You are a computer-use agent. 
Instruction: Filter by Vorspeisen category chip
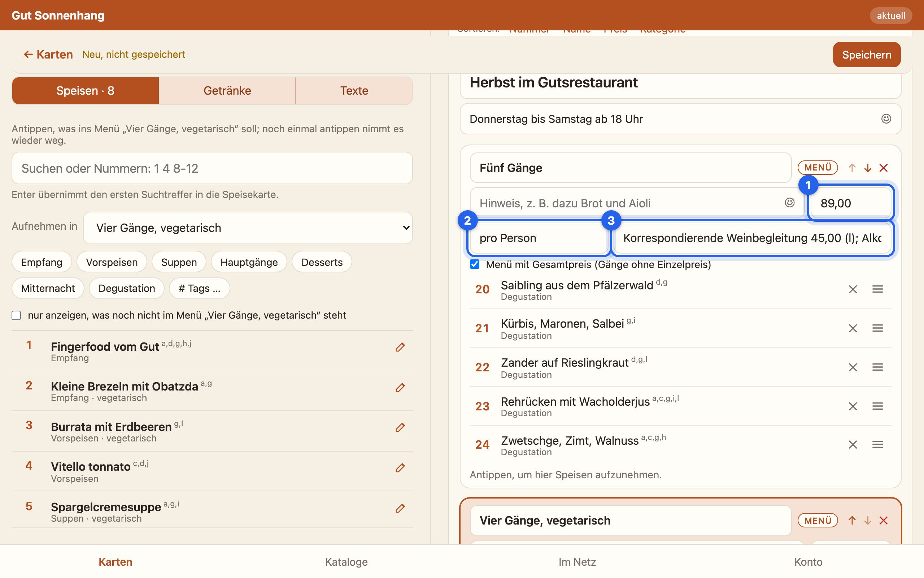click(x=112, y=262)
